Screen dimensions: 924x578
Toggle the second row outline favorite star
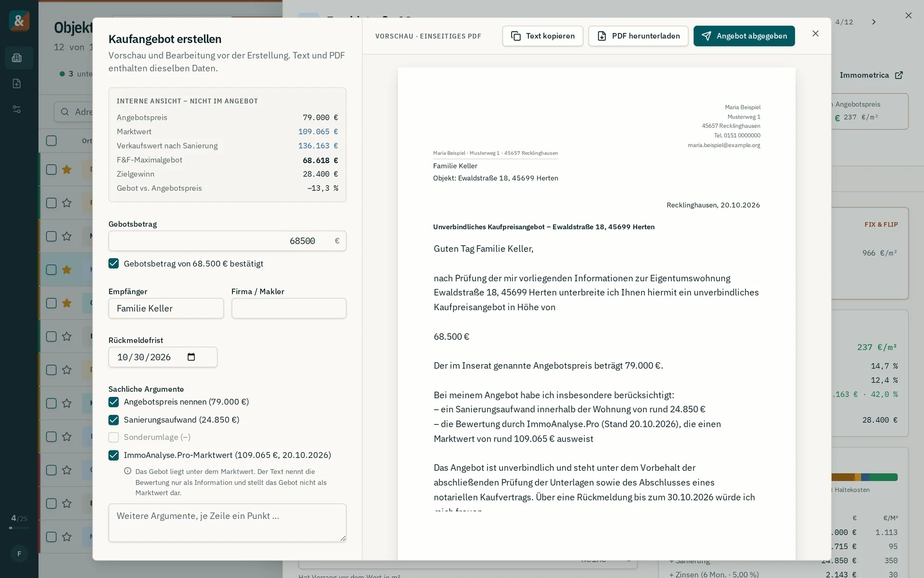(x=66, y=203)
